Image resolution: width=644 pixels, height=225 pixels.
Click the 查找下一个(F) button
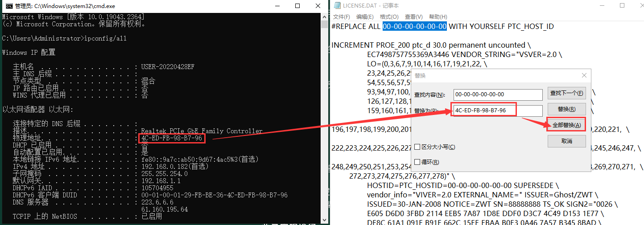pyautogui.click(x=566, y=94)
